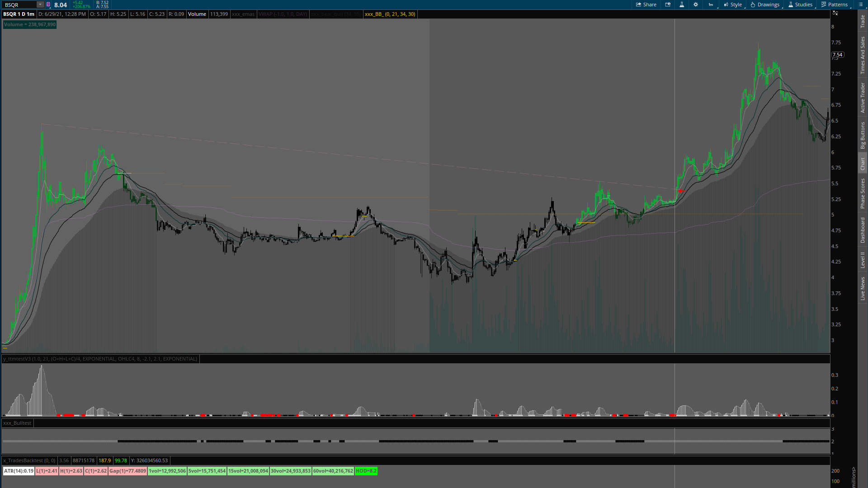868x488 pixels.
Task: Toggle chart auto-scale icon above price axis
Action: pos(835,13)
